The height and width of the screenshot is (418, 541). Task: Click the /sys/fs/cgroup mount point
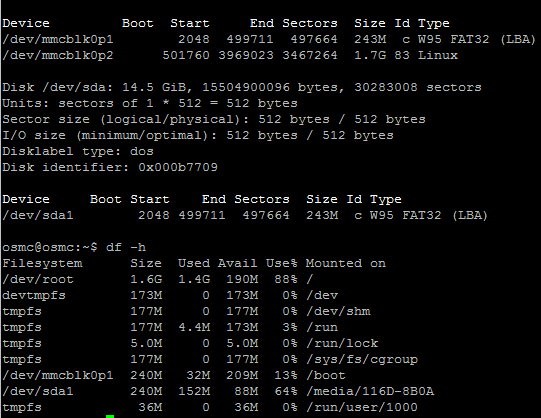[362, 359]
